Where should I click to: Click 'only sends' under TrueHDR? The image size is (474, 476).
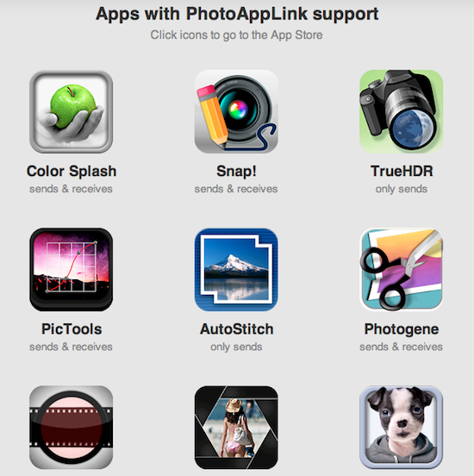(401, 189)
